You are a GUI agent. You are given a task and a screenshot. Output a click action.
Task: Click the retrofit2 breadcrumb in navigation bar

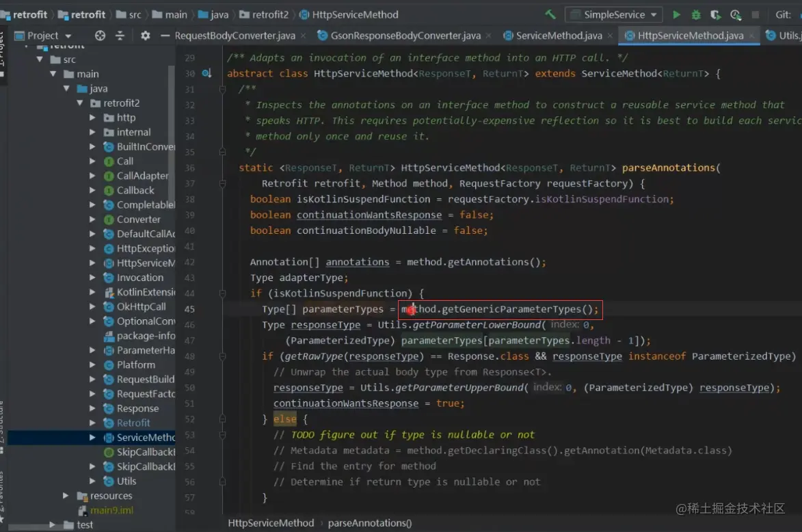coord(270,15)
